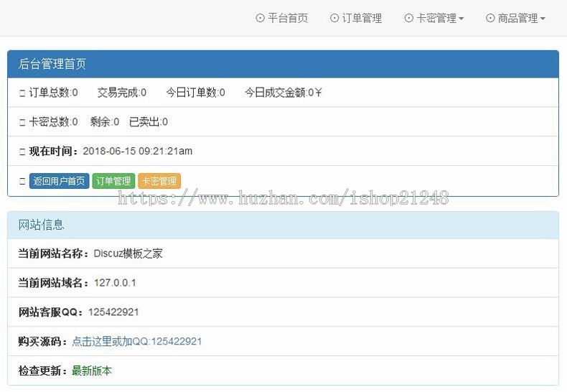
Task: Select the 网站信息 panel heading
Action: [x=283, y=225]
